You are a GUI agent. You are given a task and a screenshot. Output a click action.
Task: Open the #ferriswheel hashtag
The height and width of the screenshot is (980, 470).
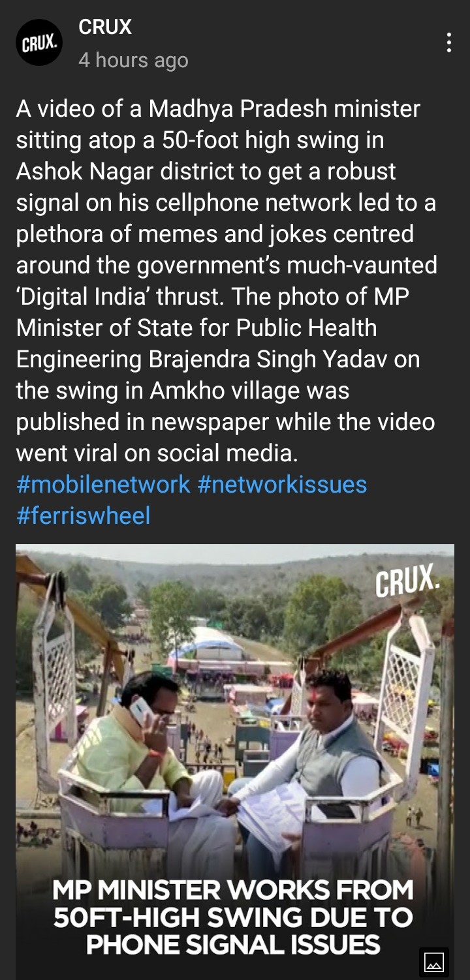coord(83,515)
